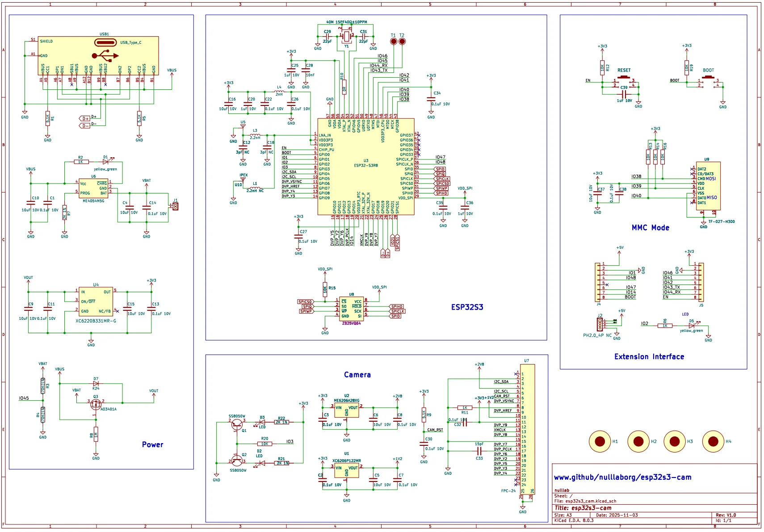Screen dimensions: 764x532
Task: Select the SS8050W transistor Q1
Action: pos(238,423)
